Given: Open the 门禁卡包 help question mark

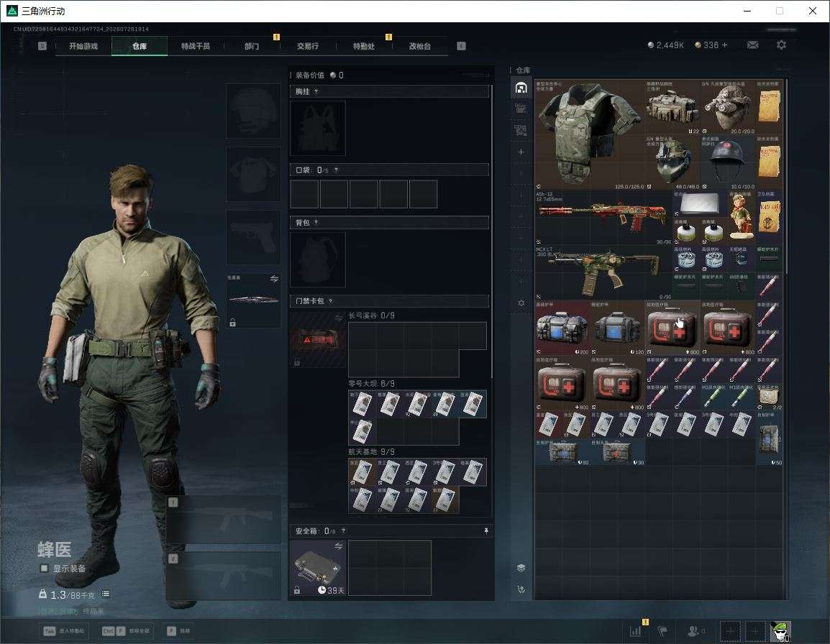Looking at the screenshot, I should [x=331, y=301].
